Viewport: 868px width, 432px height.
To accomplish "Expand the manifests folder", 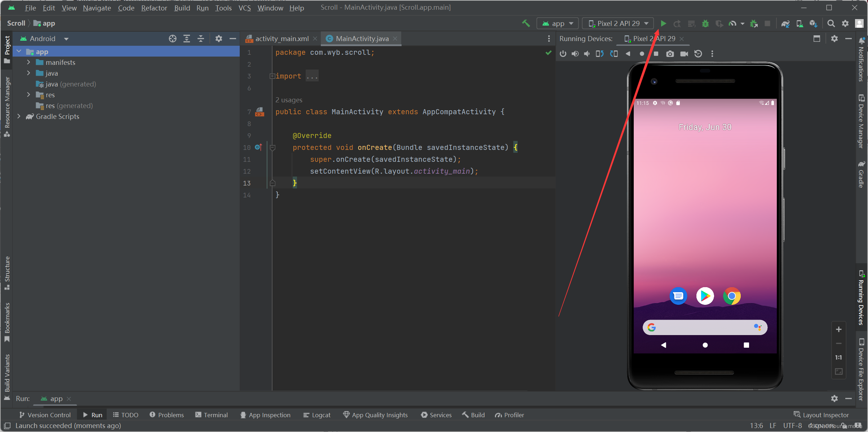I will [28, 62].
